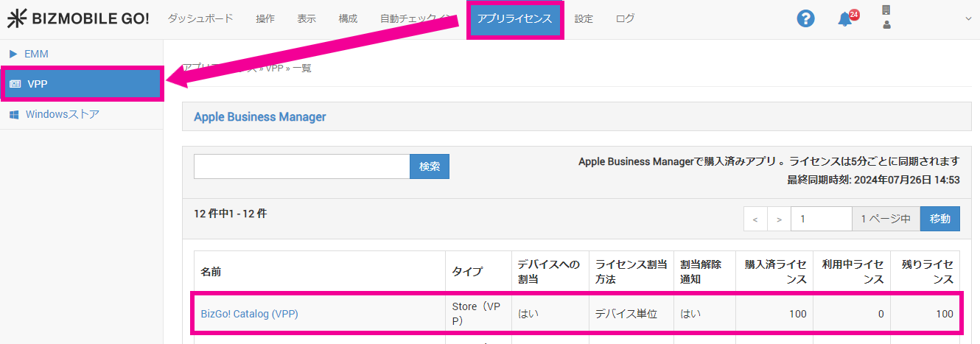Click the organization building icon

886,10
